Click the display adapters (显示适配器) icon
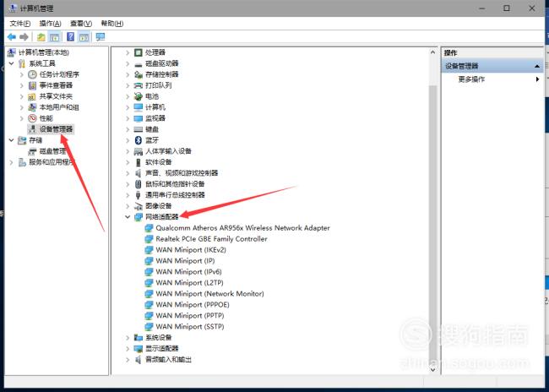 click(x=139, y=349)
